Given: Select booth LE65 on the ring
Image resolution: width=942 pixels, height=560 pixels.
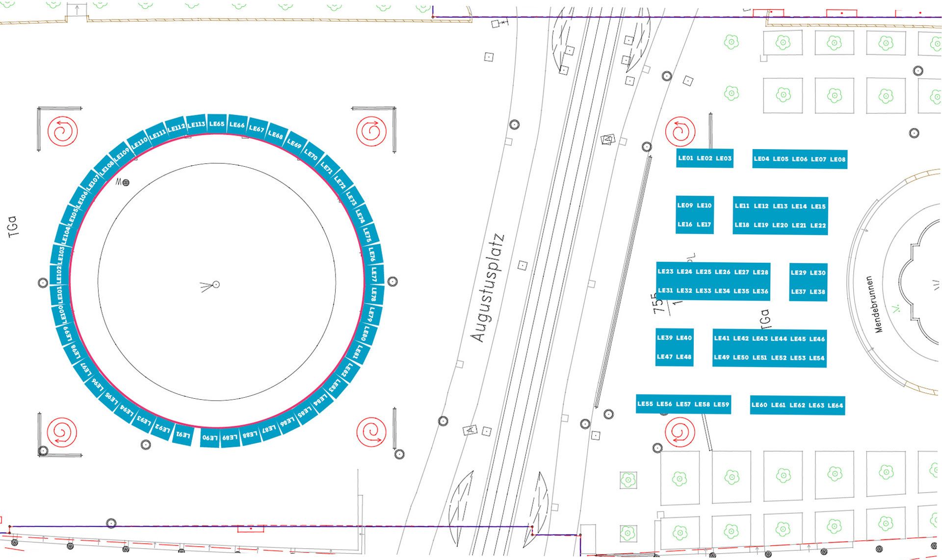Looking at the screenshot, I should point(217,124).
